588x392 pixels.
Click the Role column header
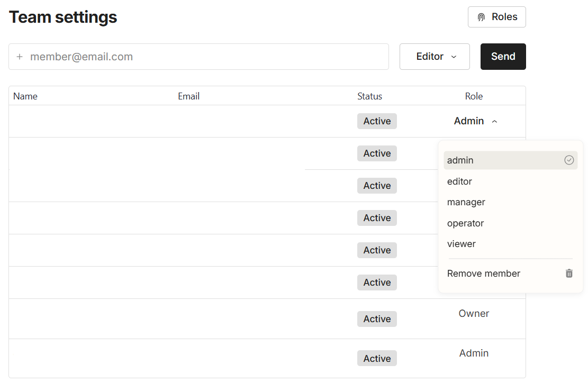click(x=474, y=96)
